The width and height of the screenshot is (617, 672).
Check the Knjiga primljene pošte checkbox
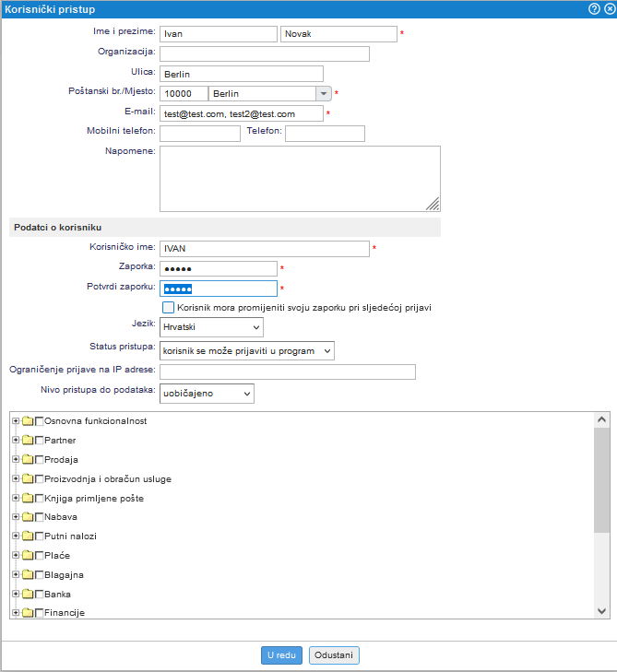pos(39,499)
